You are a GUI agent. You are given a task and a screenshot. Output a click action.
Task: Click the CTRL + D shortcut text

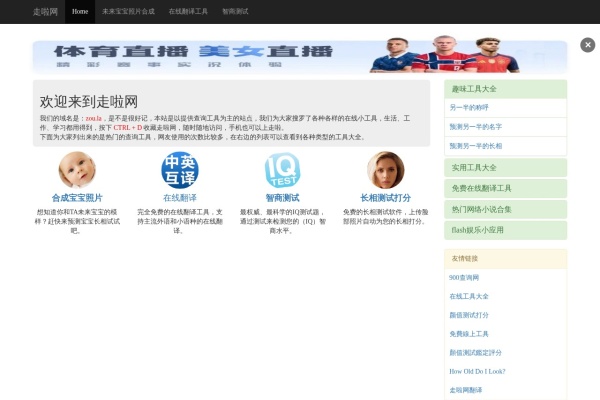click(128, 127)
